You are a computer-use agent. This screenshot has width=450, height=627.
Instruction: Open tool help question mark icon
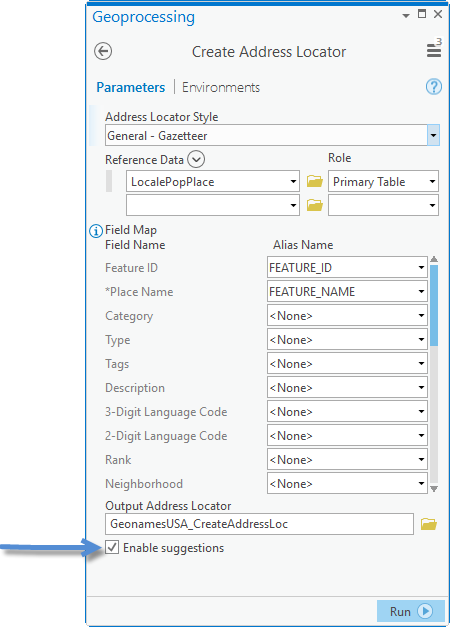pos(434,86)
